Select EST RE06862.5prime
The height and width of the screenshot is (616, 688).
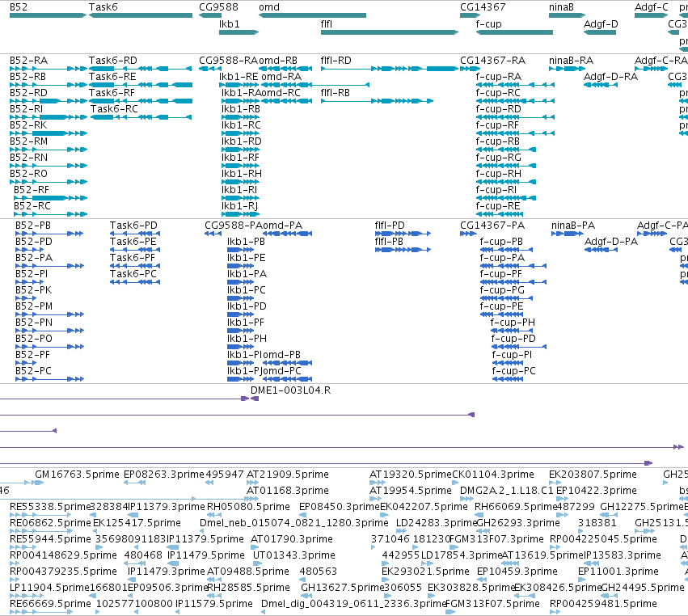coord(50,523)
